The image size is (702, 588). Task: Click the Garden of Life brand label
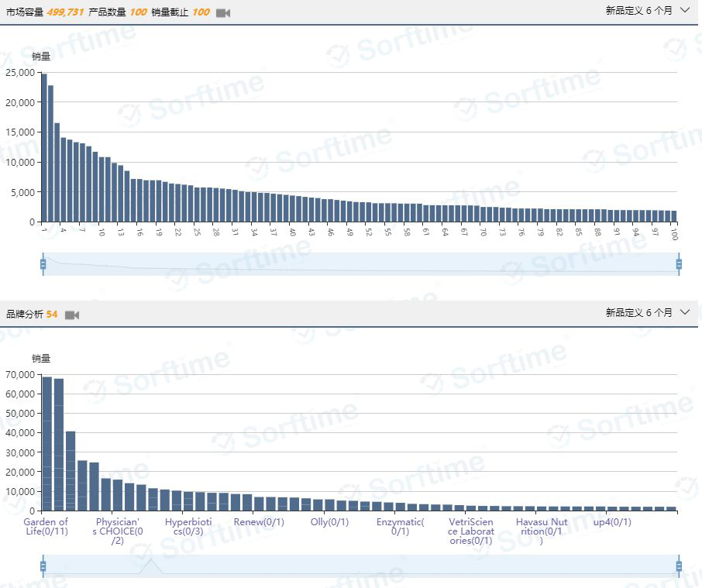[x=46, y=527]
